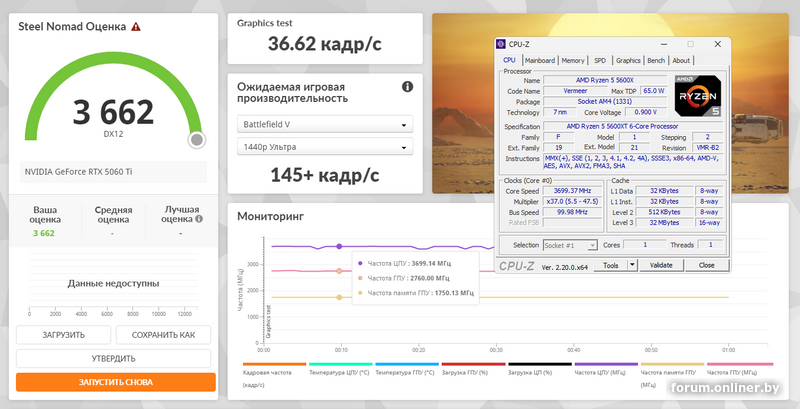This screenshot has height=409, width=800.
Task: Click the Max TDP 65.0 W value
Action: (x=654, y=91)
